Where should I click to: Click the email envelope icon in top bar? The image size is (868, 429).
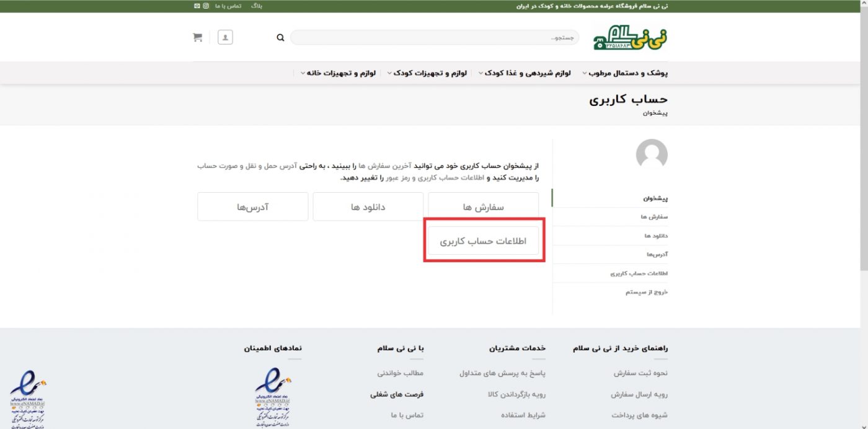tap(197, 6)
